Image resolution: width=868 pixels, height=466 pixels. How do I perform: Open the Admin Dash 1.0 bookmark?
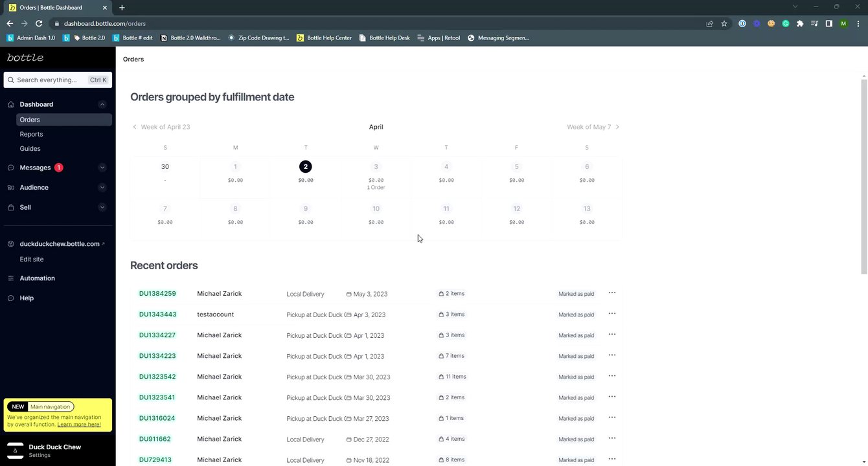31,38
